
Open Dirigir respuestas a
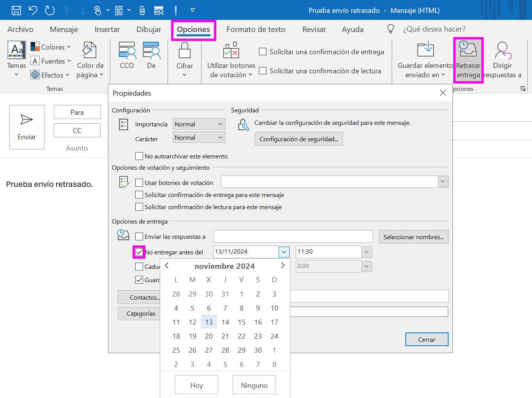[502, 59]
